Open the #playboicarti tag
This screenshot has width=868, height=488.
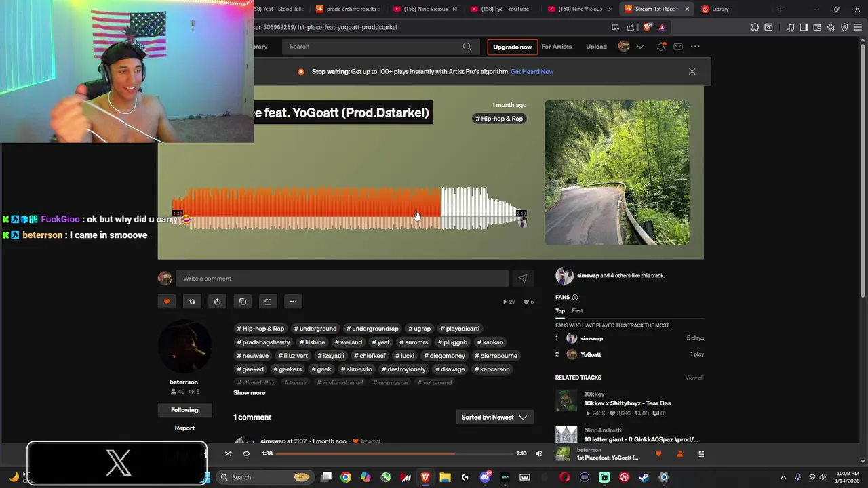pos(460,329)
